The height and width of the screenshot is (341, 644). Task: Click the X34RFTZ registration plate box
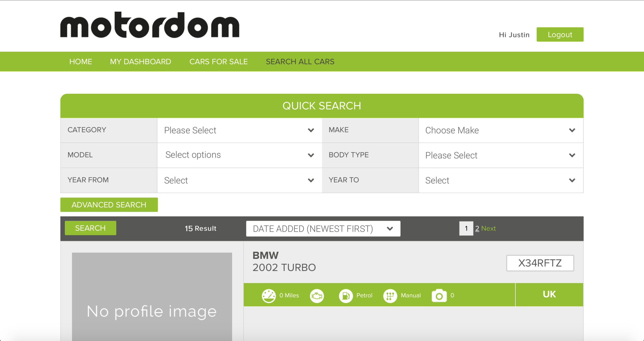tap(540, 263)
